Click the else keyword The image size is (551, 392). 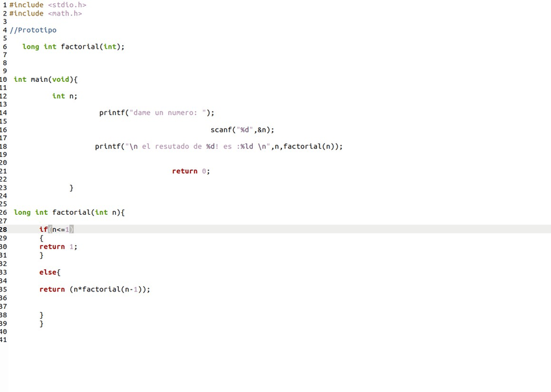(47, 273)
